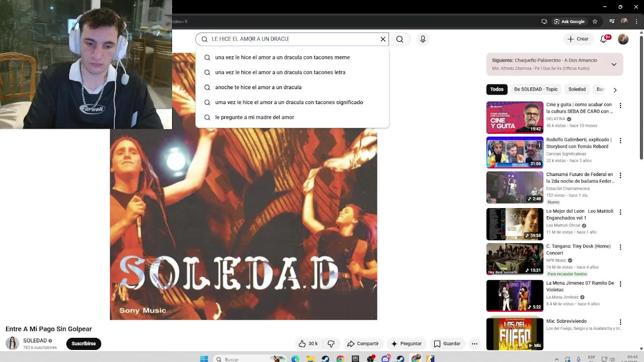Click the Ask Google button in the address bar

click(570, 22)
